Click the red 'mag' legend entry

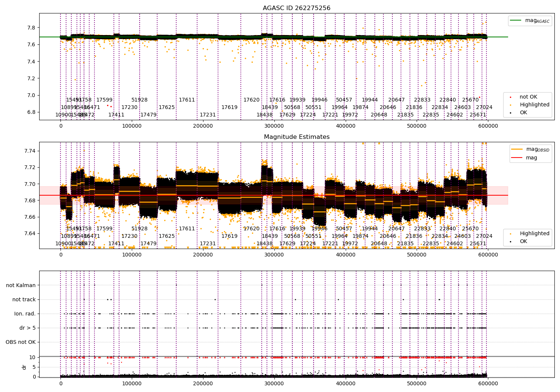click(525, 158)
